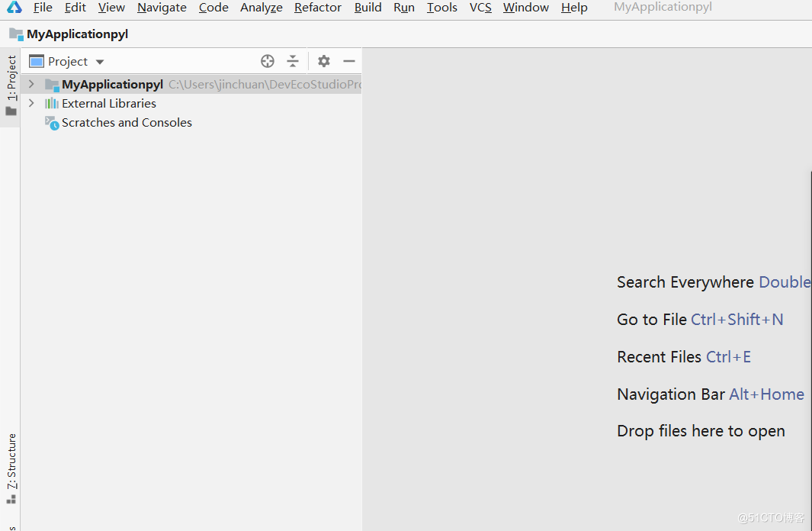
Task: Toggle the Z: Structure tool window tab
Action: click(11, 468)
